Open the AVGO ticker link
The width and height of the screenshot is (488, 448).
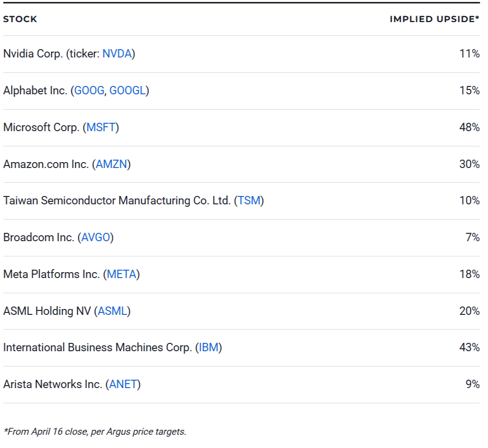[95, 237]
